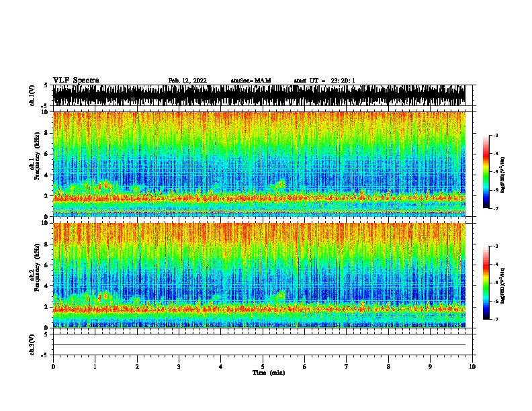Click time axis tick label "7"
Viewport: 532px width, 411px height.
[347, 367]
